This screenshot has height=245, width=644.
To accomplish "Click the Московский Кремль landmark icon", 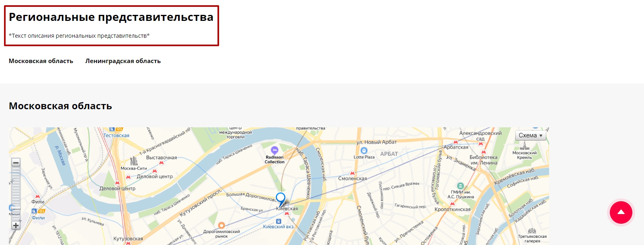I will [524, 146].
